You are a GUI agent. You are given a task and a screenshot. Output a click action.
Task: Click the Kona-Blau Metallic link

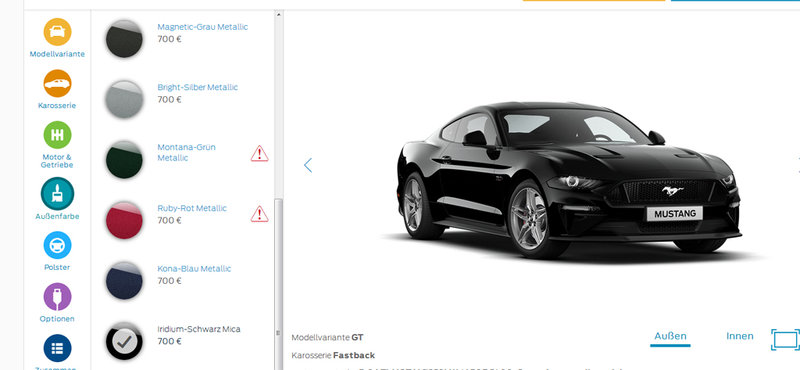tap(194, 268)
